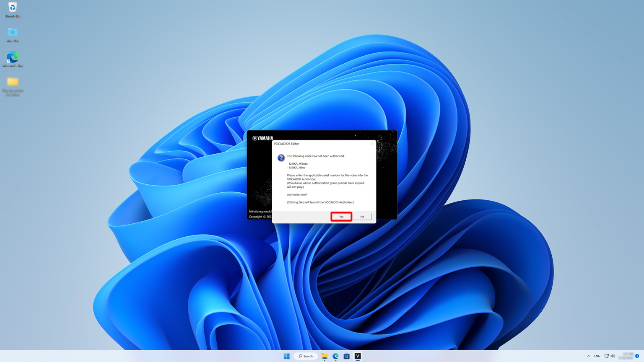Switch input language via ENG indicator
644x362 pixels.
click(x=597, y=356)
